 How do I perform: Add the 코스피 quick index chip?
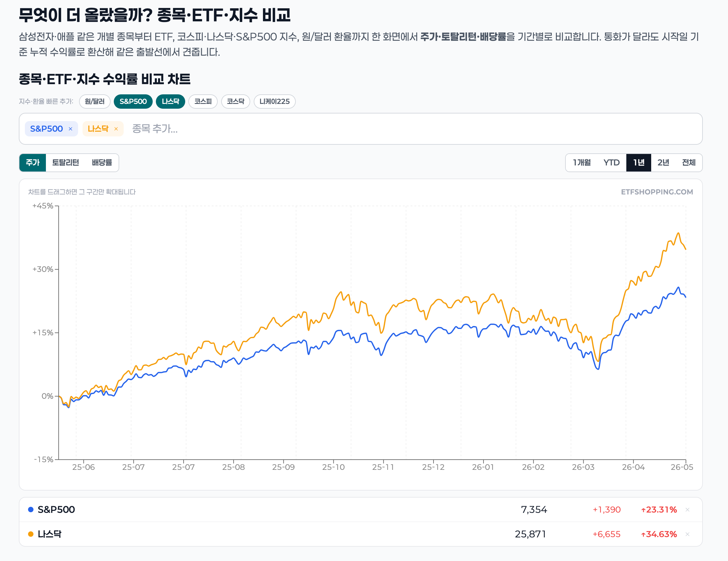203,102
